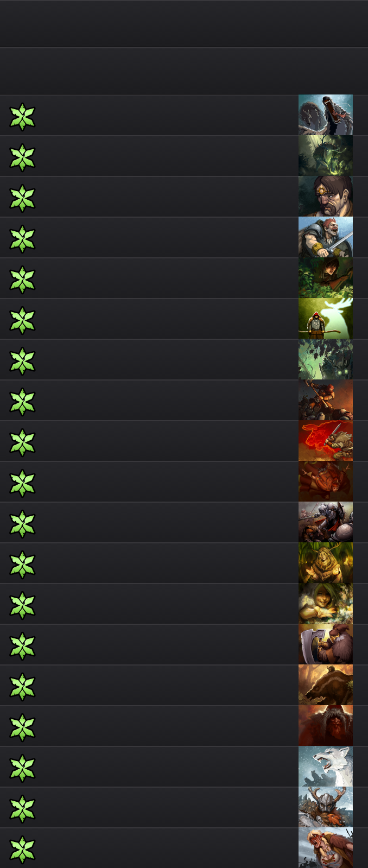Select the leaf icon in the white stag silhouette row
Screen dimensions: 368x868
coord(22,320)
